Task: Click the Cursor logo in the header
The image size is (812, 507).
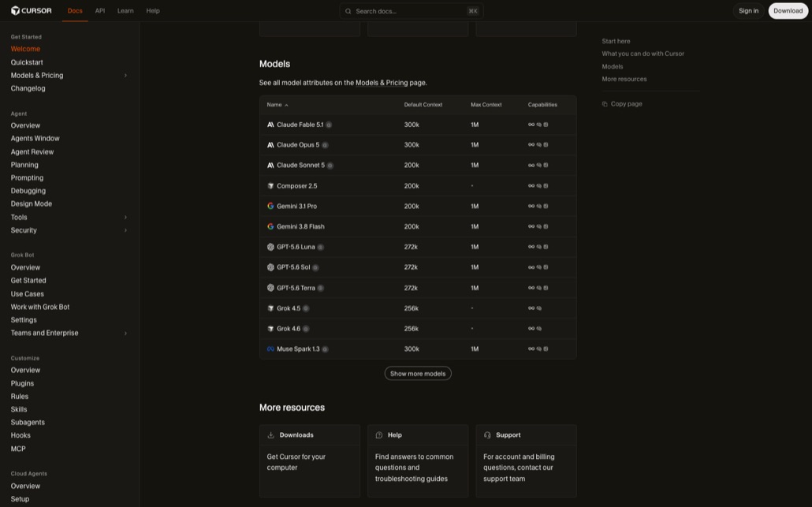Action: pyautogui.click(x=31, y=10)
